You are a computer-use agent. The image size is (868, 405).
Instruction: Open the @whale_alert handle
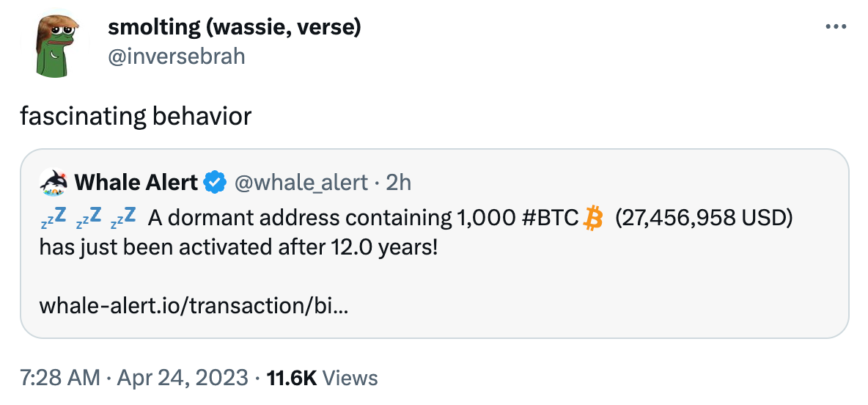(301, 182)
